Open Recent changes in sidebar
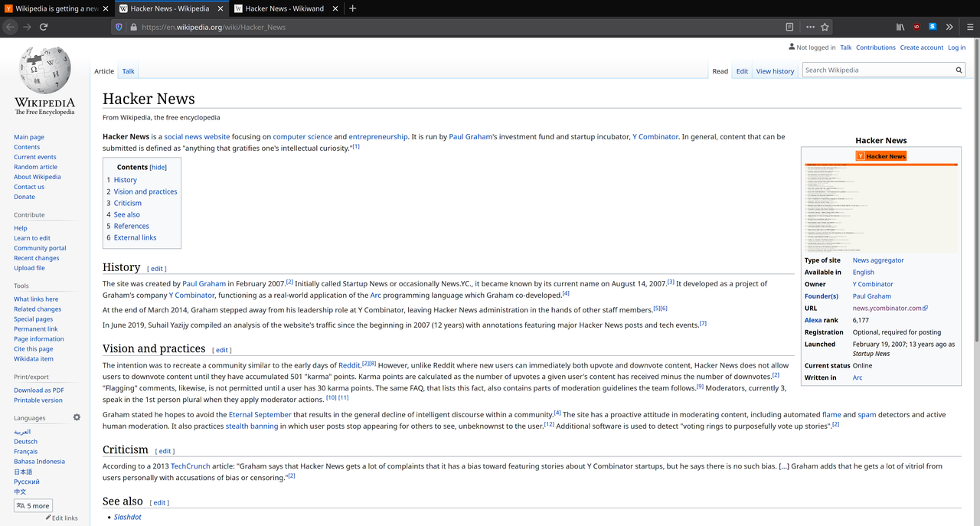 click(x=36, y=258)
